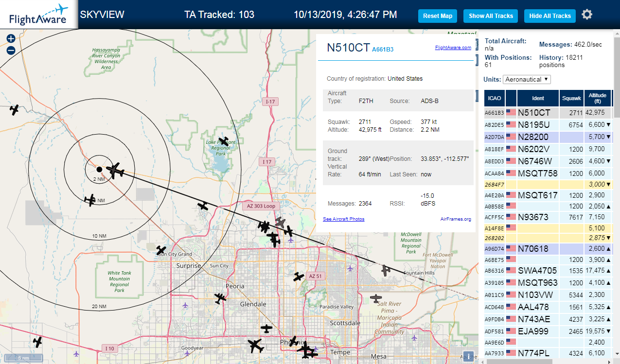
Task: Select the N70618 row
Action: click(549, 248)
